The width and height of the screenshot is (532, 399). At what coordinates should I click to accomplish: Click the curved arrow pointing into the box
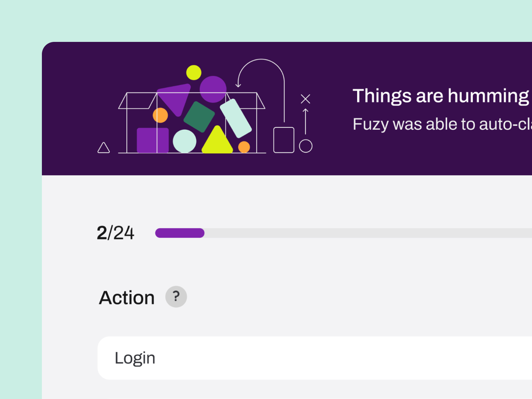click(261, 71)
